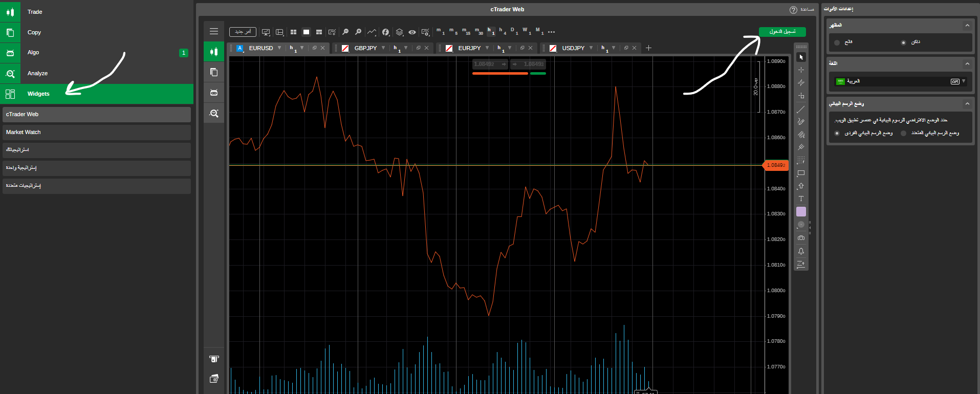Detach the EURUSD chart tab

(x=315, y=48)
